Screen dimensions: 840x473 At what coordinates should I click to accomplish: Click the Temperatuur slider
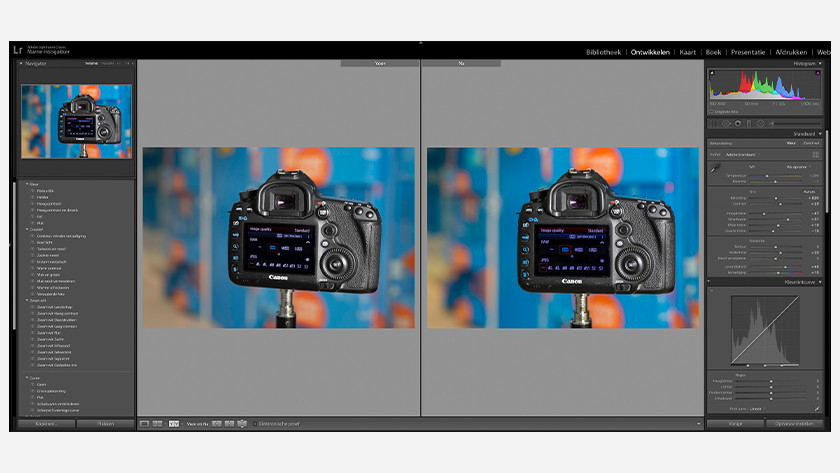click(x=776, y=176)
